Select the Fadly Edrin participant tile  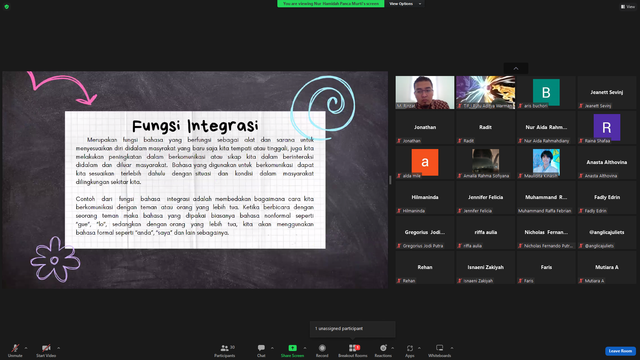tap(607, 198)
